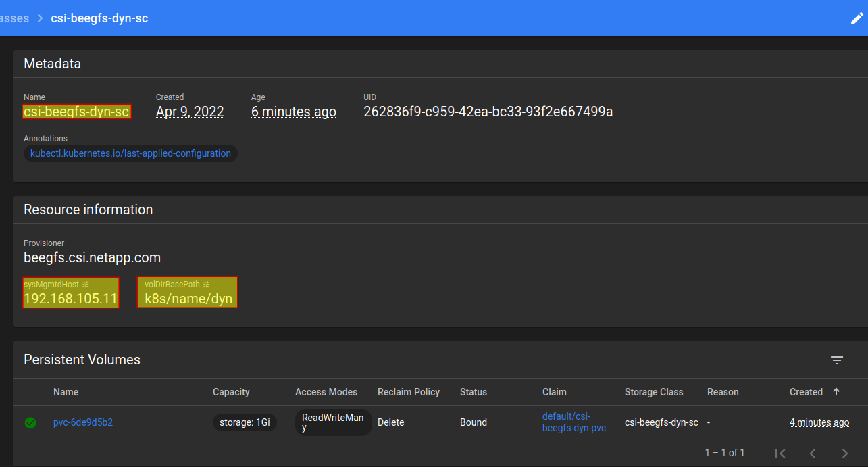This screenshot has height=467, width=868.
Task: Click the age value '6 minutes ago'
Action: coord(294,112)
